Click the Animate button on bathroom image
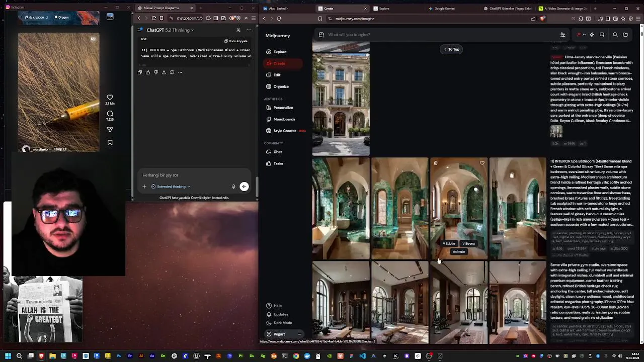Screen dimensions: 644x362 click(x=458, y=251)
